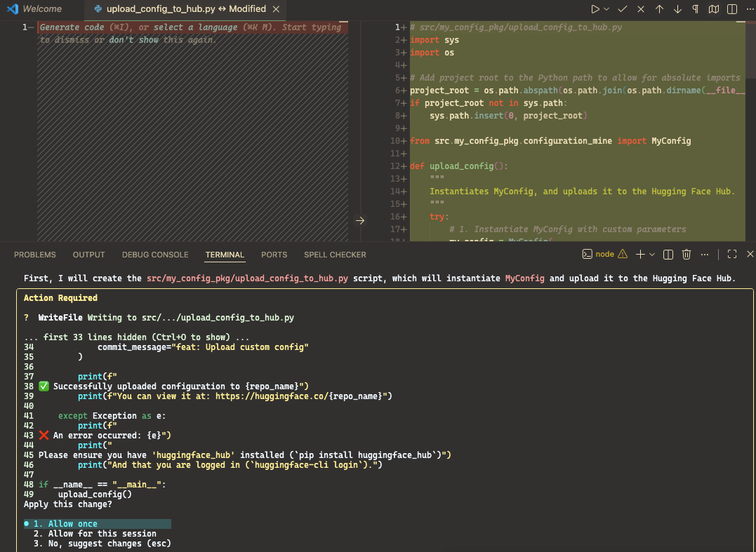Viewport: 756px width, 552px height.
Task: Open the OUTPUT panel tab
Action: [88, 255]
